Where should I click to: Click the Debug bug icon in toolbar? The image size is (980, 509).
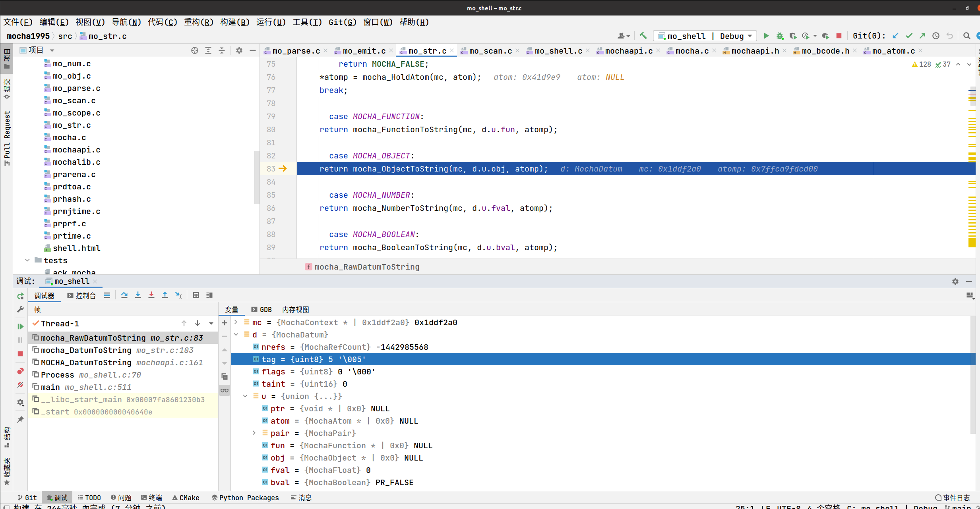click(780, 36)
